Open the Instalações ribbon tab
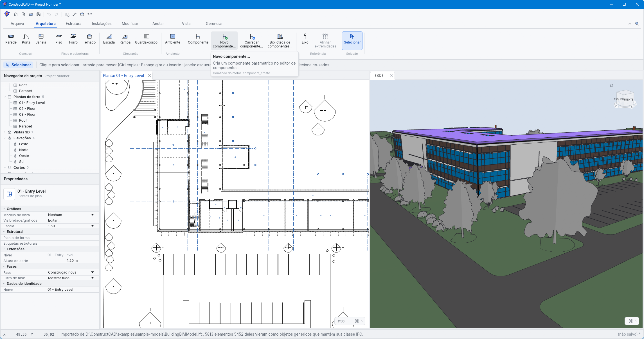 tap(102, 24)
